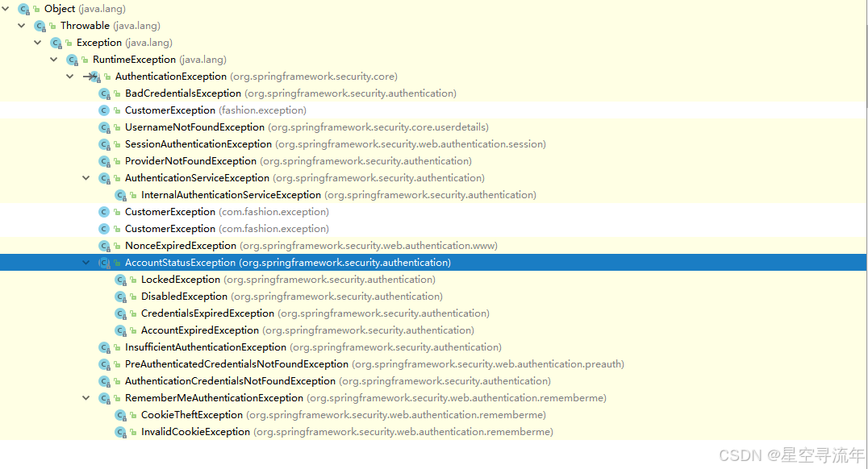Select AuthenticationCredentialsNotFoundException row text
The height and width of the screenshot is (469, 868).
338,381
